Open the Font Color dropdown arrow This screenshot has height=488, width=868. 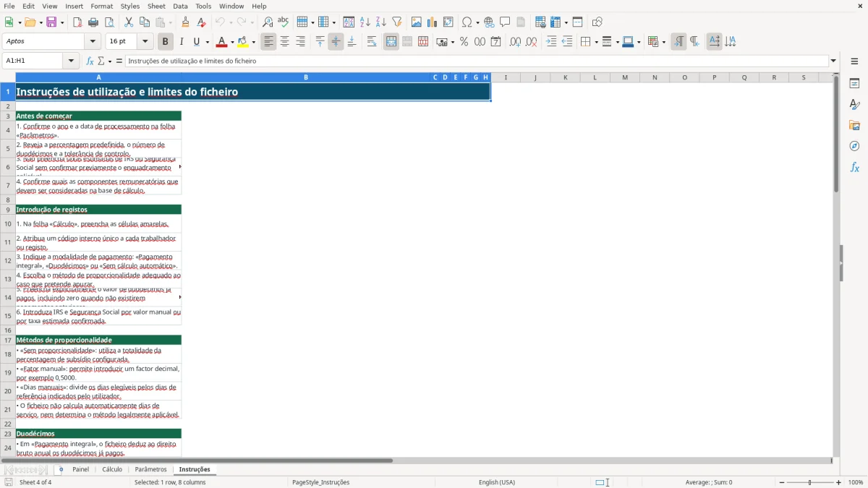232,42
